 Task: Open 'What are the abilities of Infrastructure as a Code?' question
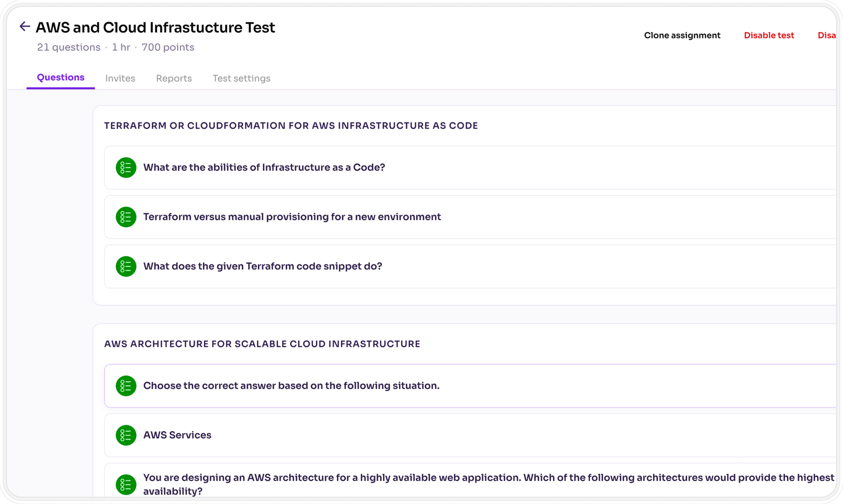pyautogui.click(x=471, y=168)
